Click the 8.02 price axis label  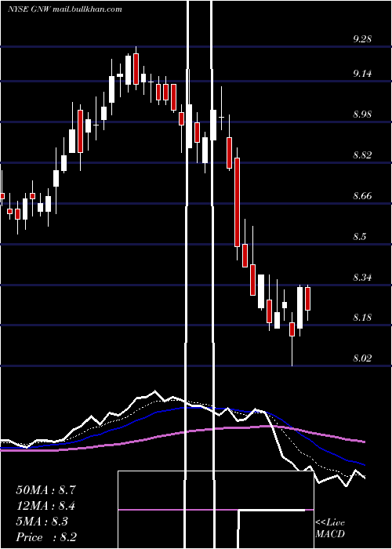(x=361, y=358)
